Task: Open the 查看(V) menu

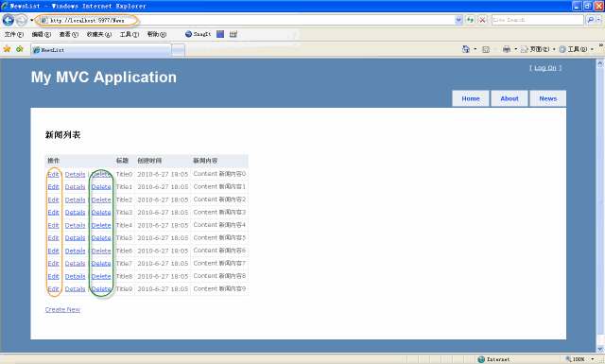Action: point(69,34)
